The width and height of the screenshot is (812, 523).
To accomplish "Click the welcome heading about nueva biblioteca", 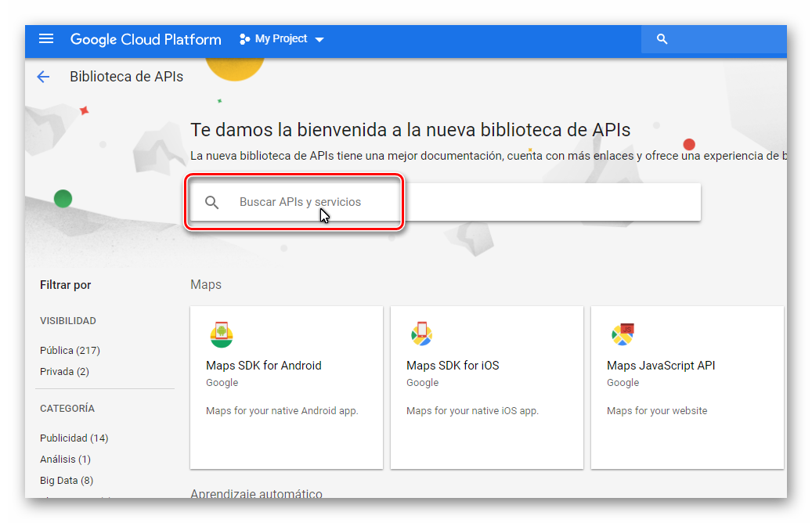I will pyautogui.click(x=410, y=129).
